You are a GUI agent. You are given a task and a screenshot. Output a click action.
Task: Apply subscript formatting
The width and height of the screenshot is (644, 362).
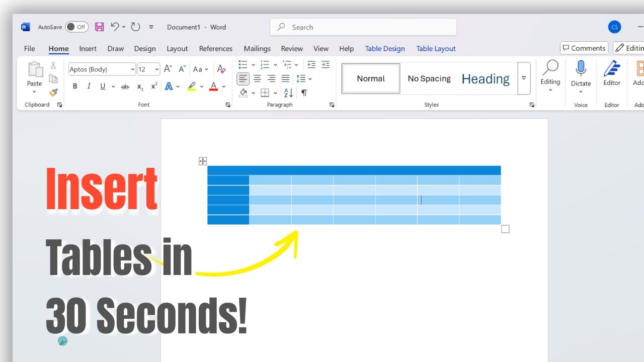click(x=140, y=86)
